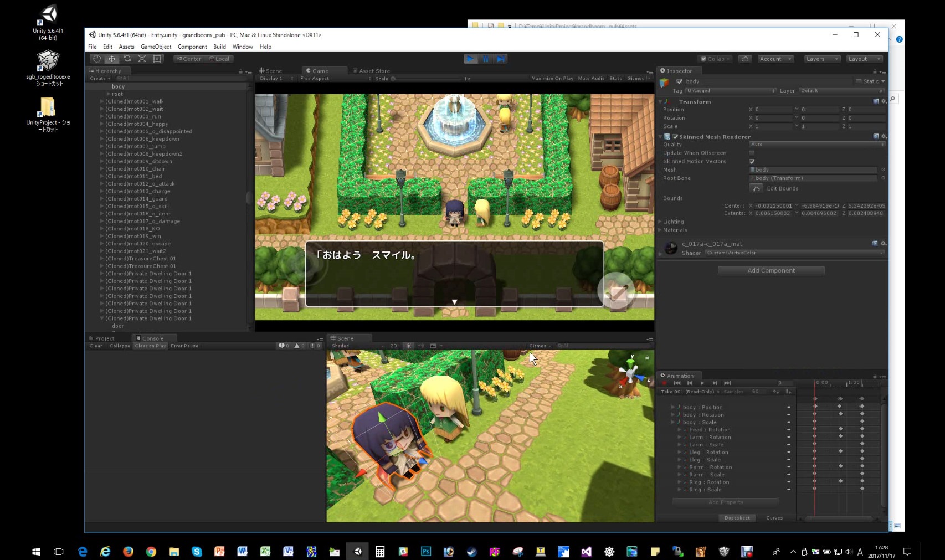
Task: Select the Rect Transform tool icon
Action: coord(157,59)
